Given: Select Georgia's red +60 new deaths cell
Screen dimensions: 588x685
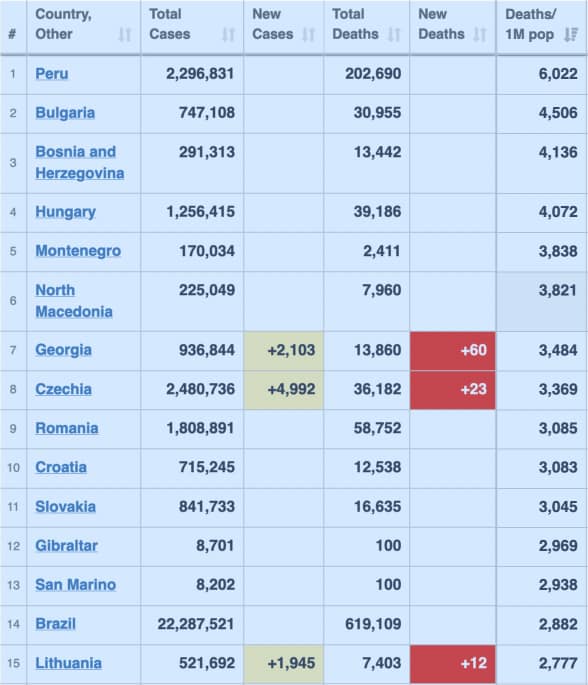Looking at the screenshot, I should point(453,351).
